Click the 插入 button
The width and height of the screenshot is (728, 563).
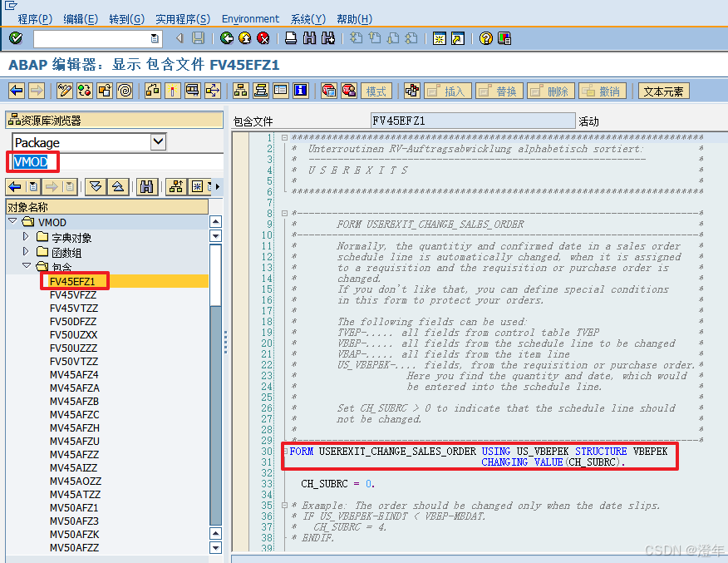(448, 91)
